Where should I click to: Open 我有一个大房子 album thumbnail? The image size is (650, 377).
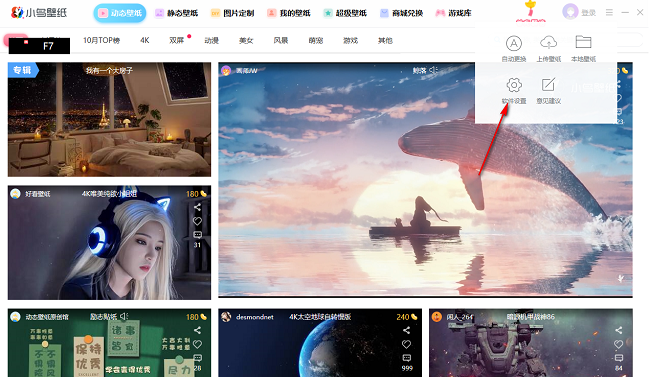109,119
